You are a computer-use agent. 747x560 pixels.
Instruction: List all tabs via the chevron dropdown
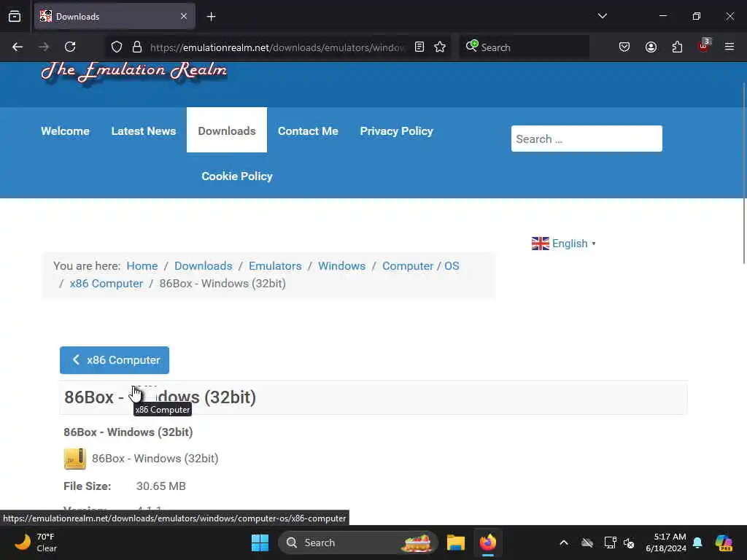click(602, 16)
